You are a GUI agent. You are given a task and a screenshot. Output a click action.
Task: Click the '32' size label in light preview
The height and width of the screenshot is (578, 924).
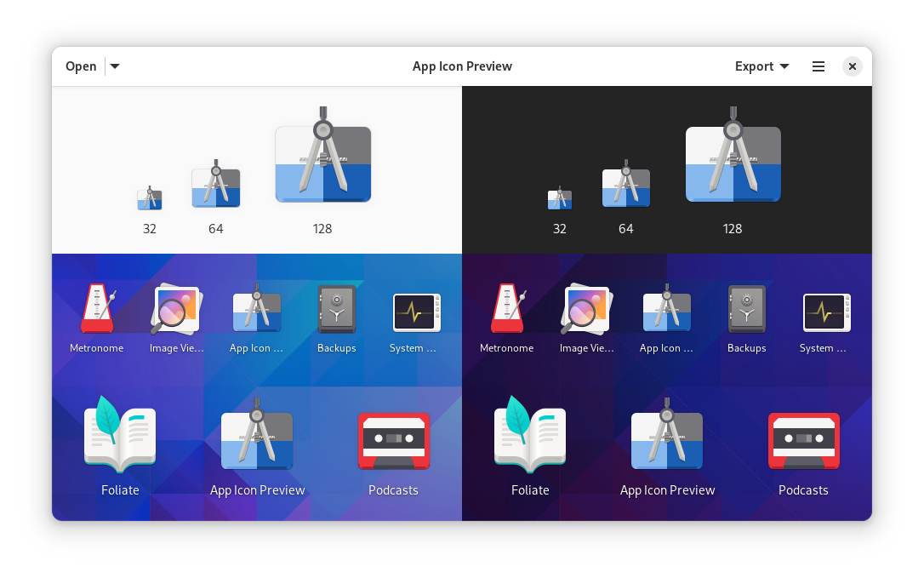coord(150,229)
